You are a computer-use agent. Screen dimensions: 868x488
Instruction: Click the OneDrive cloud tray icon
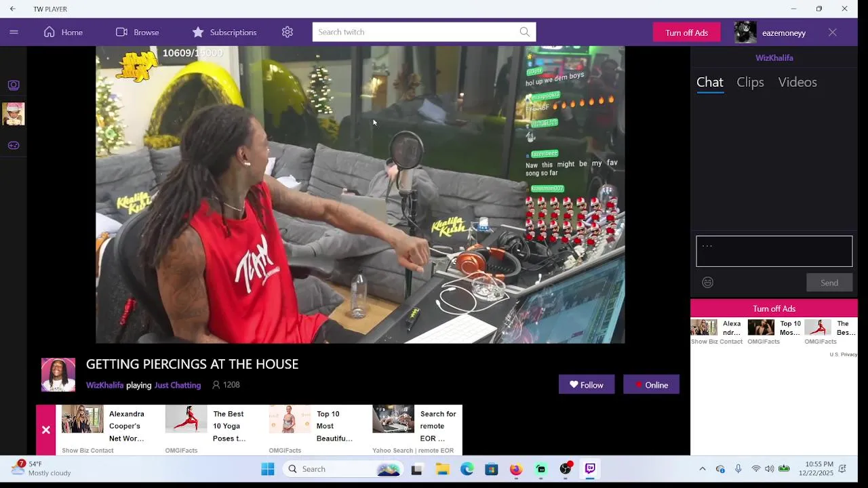pyautogui.click(x=720, y=469)
